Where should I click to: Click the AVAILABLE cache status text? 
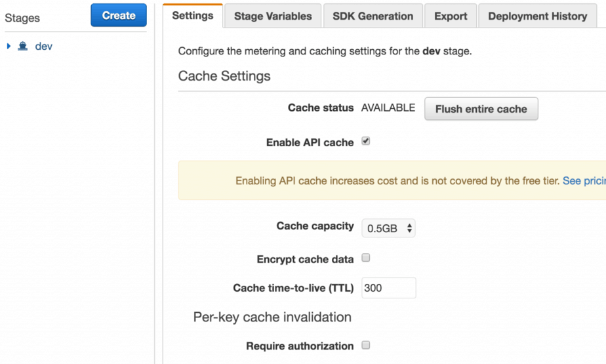(x=388, y=108)
